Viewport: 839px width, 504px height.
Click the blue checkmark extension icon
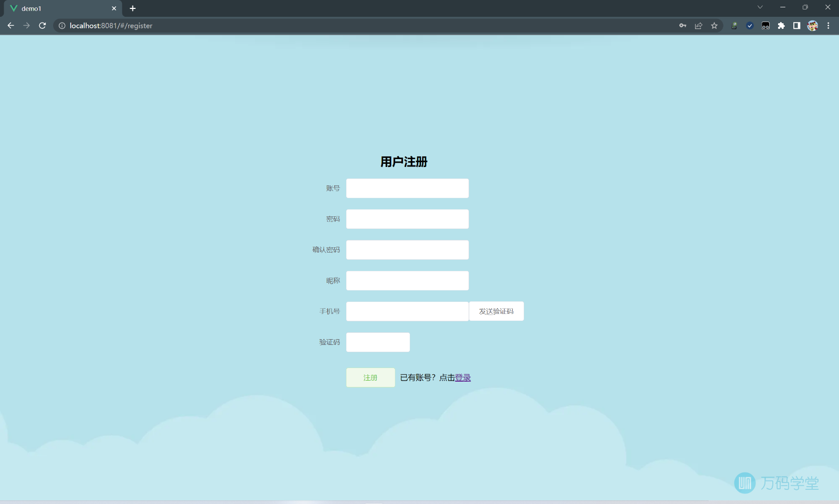pos(750,26)
